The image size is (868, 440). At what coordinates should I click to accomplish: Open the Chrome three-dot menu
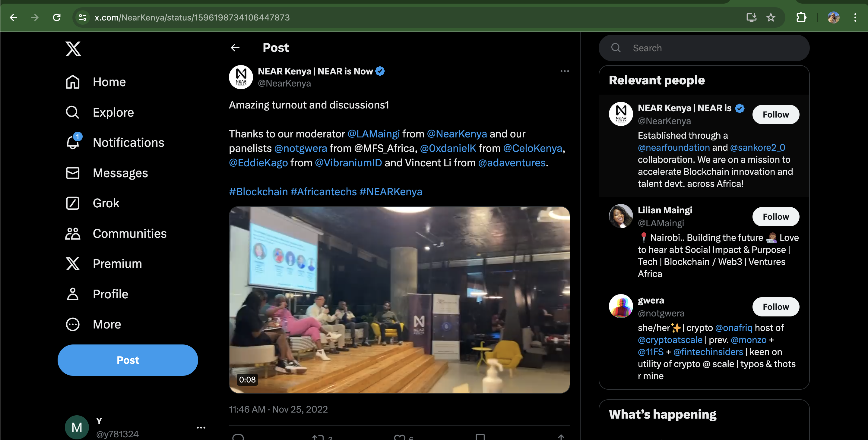coord(855,17)
